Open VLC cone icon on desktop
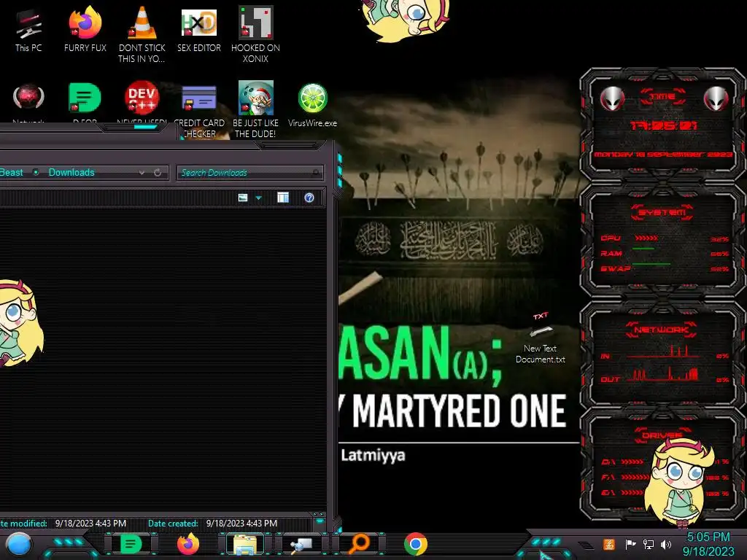Screen dimensions: 747x560 click(x=142, y=34)
